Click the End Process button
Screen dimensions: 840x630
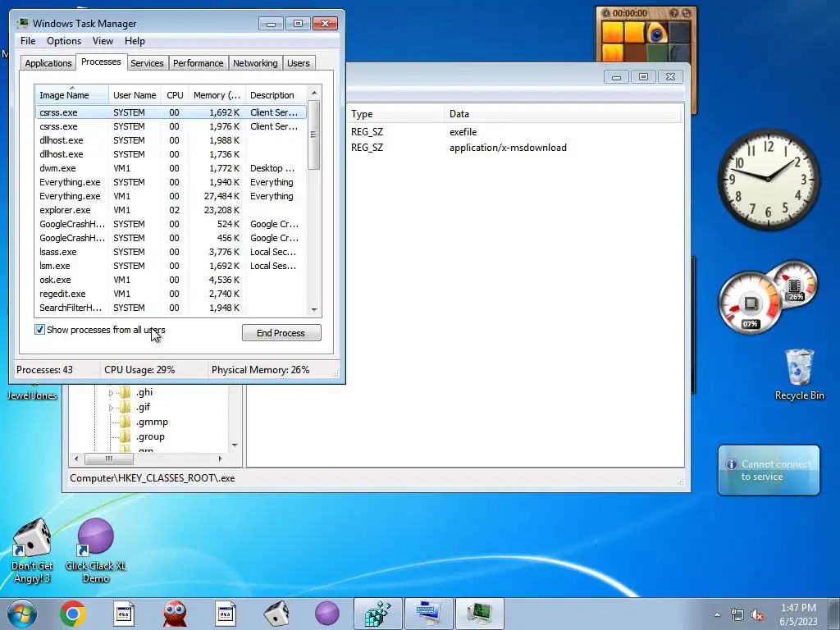(281, 333)
